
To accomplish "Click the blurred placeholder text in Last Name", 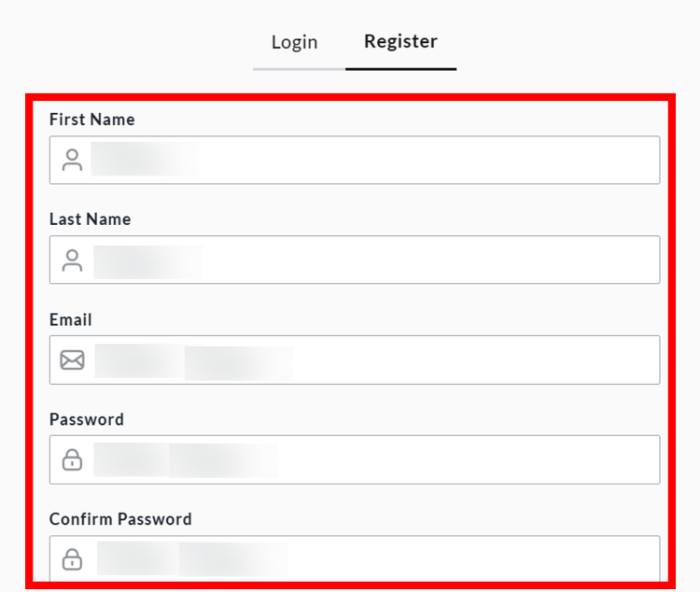I will click(x=147, y=261).
